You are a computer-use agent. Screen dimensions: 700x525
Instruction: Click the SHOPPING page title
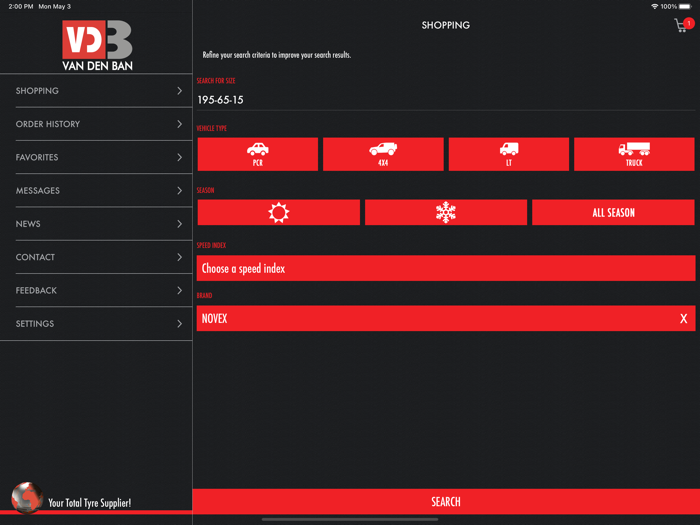[446, 25]
